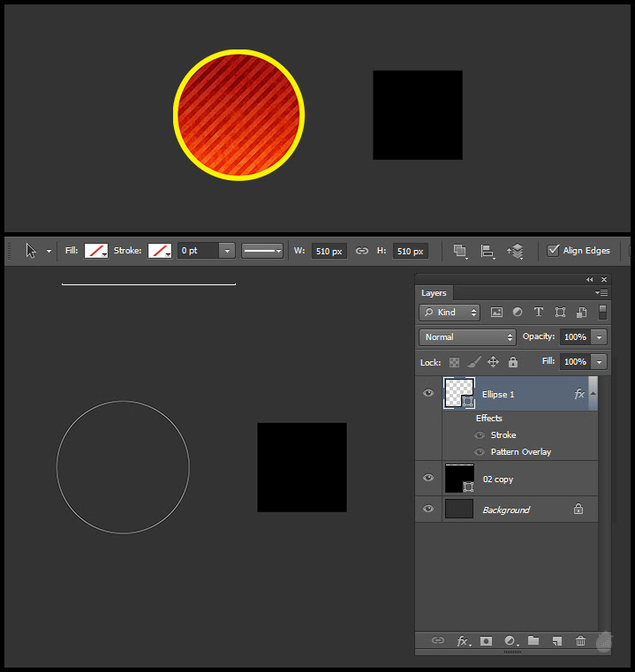Open the Opacity slider dropdown arrow
Screen dimensions: 635x672
click(599, 337)
